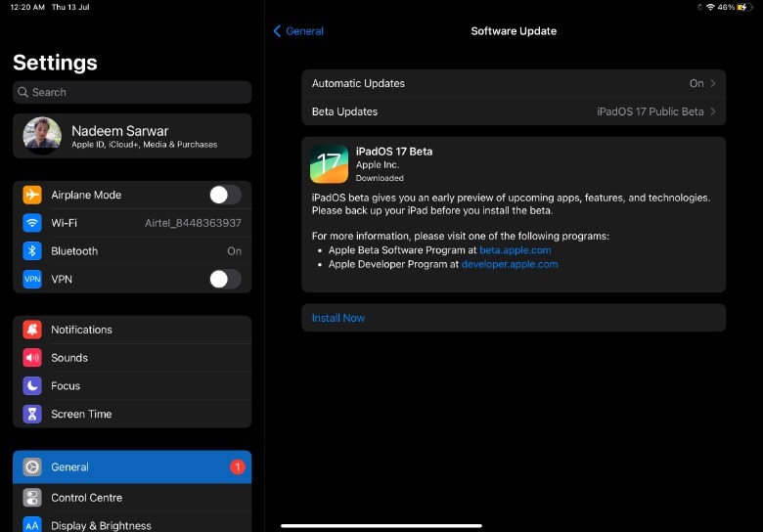
Task: Tap the Downloaded status label
Action: tap(380, 178)
